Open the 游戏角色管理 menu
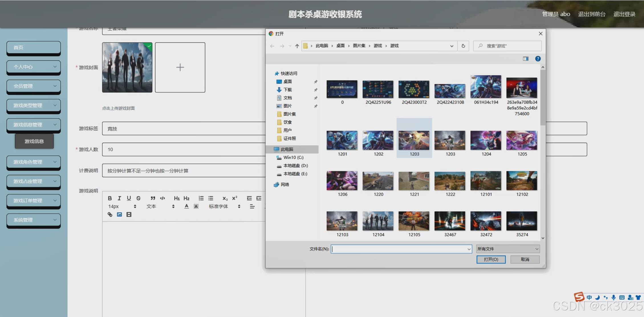Image resolution: width=644 pixels, height=317 pixels. pos(34,162)
